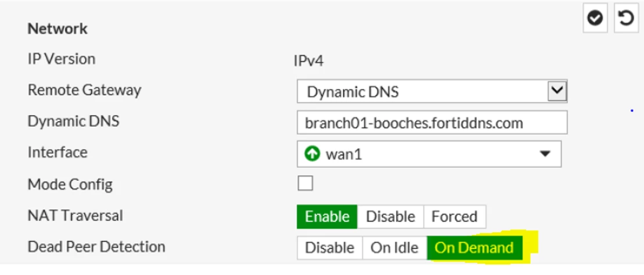Click the Dead Peer Detection label
This screenshot has height=275, width=644.
[x=96, y=247]
